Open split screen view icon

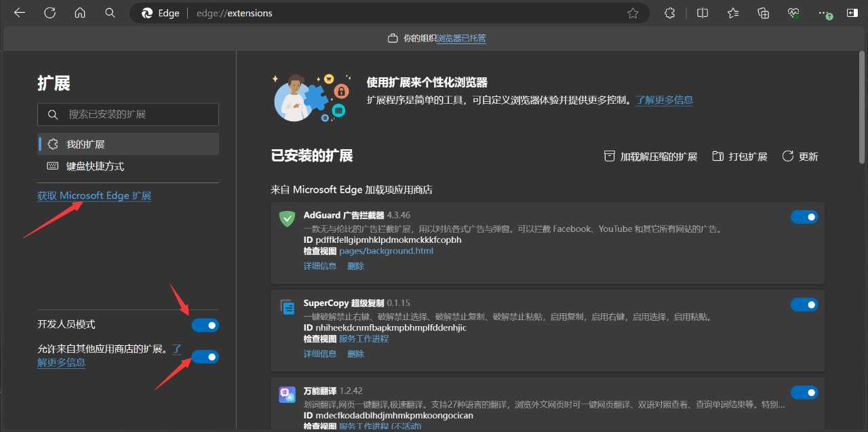703,13
